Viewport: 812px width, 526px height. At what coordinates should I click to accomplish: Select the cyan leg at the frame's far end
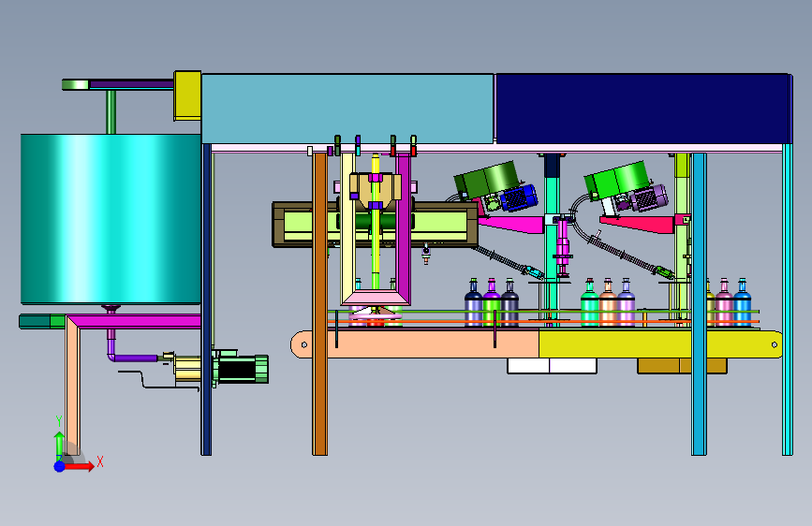coord(787,300)
